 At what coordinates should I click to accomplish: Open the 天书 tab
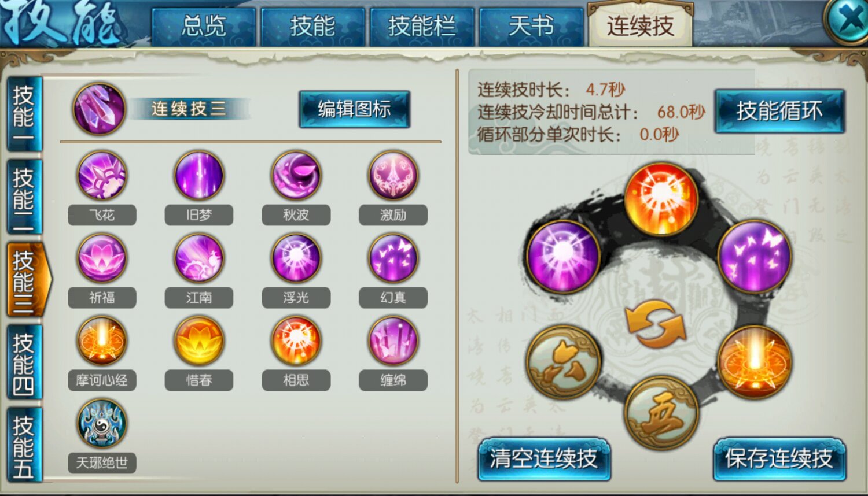[x=531, y=27]
